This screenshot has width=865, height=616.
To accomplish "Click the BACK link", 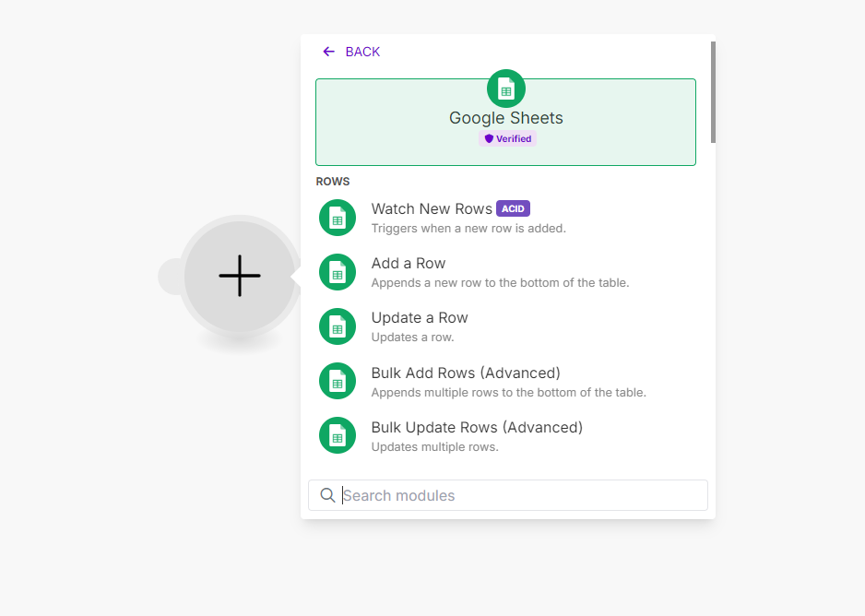I will click(351, 52).
